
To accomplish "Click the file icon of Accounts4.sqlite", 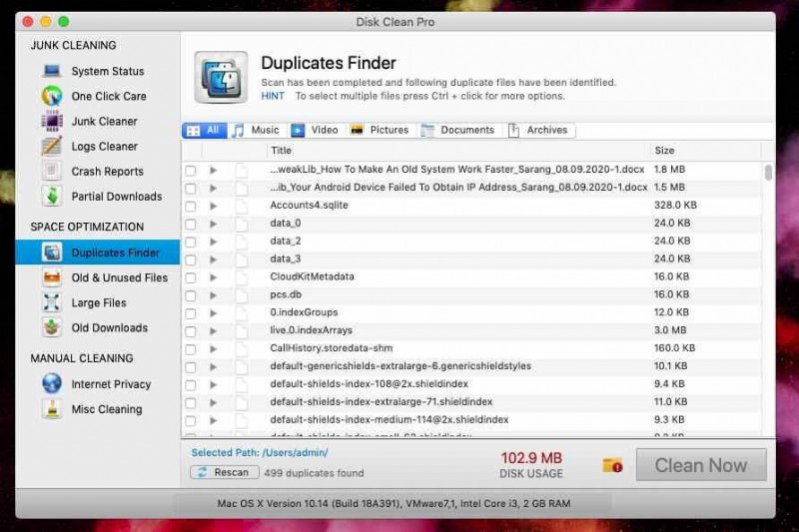I will (241, 206).
